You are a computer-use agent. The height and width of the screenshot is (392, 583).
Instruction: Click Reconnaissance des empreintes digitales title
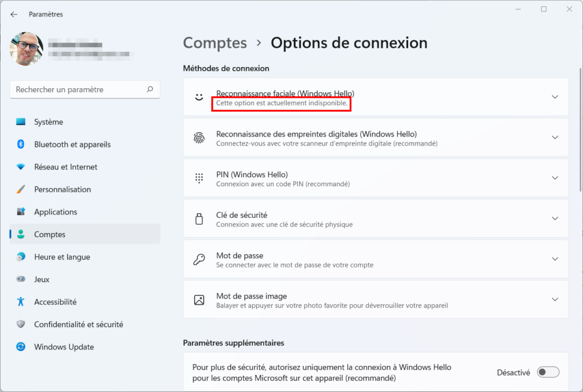click(x=317, y=134)
